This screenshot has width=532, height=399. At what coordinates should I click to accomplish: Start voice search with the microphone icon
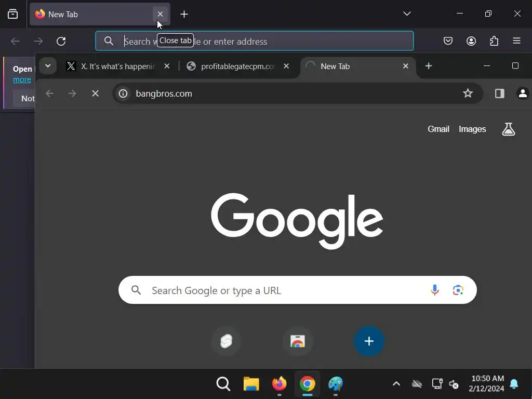435,290
